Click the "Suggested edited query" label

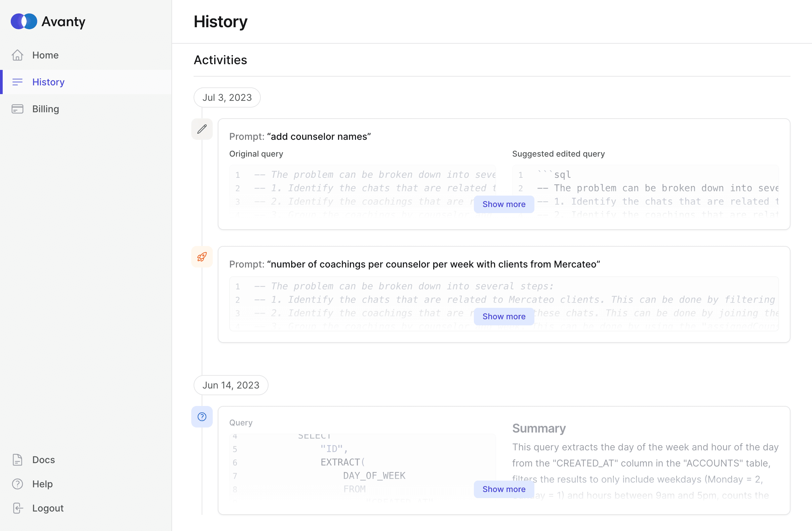click(x=559, y=154)
